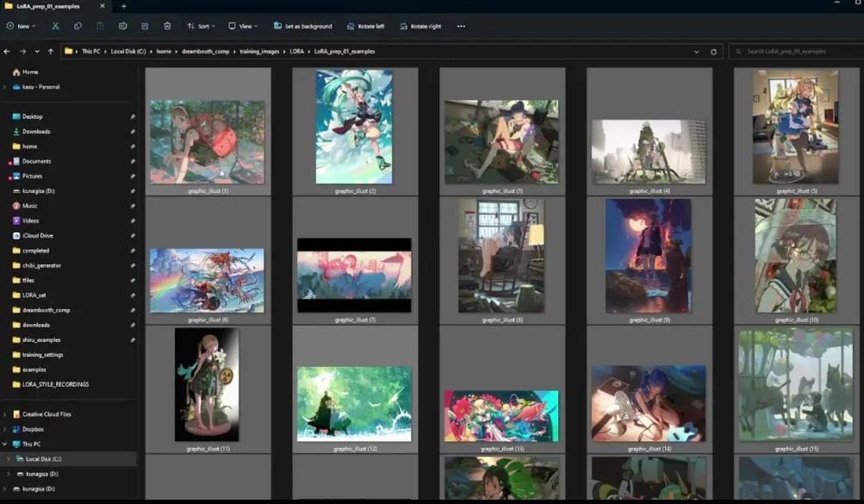This screenshot has height=504, width=864.
Task: Open the See more ellipsis menu
Action: pos(461,26)
